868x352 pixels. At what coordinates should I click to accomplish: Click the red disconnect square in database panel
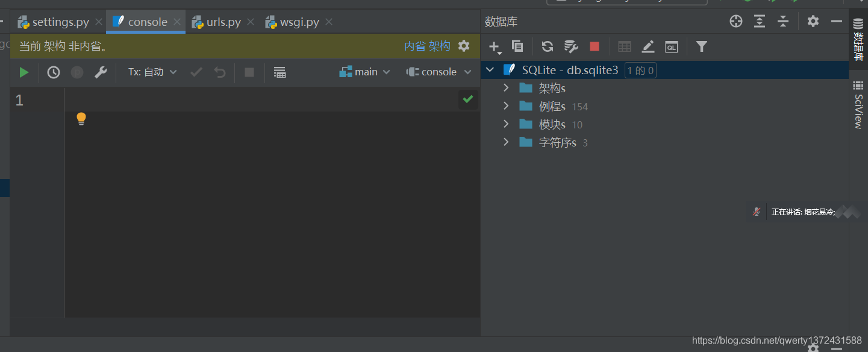(595, 46)
